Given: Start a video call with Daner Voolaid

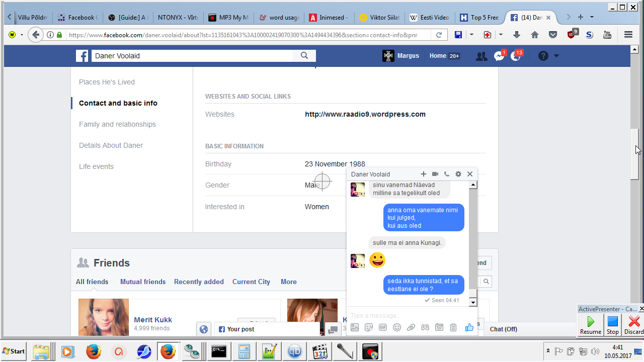Looking at the screenshot, I should pos(435,174).
